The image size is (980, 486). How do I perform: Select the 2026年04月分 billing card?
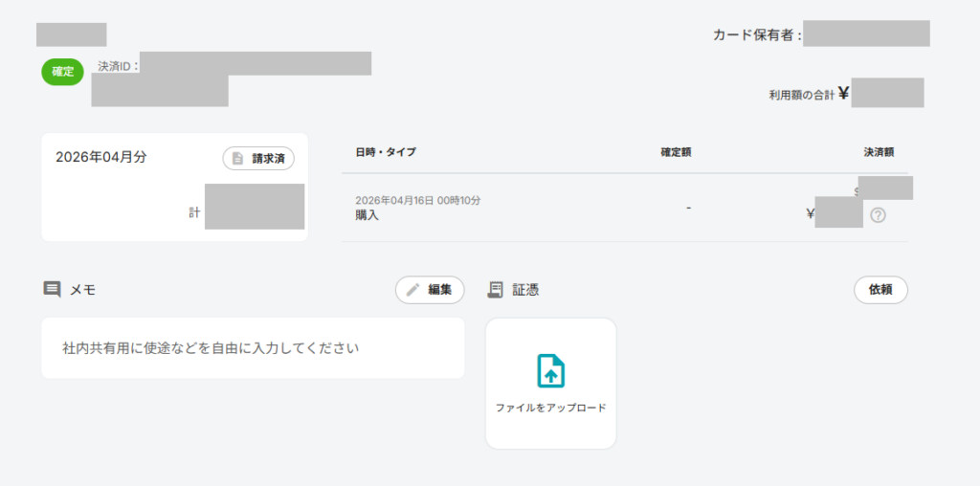[174, 187]
